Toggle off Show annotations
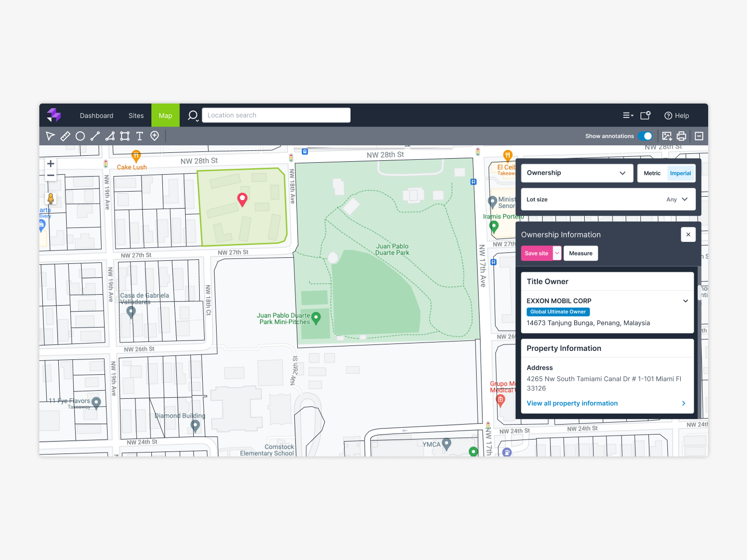Image resolution: width=747 pixels, height=560 pixels. (x=645, y=135)
